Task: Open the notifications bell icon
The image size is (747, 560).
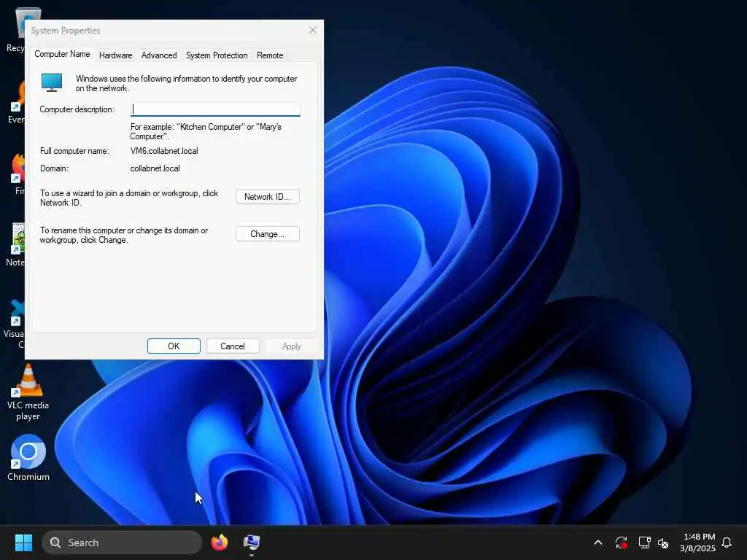Action: pyautogui.click(x=727, y=542)
